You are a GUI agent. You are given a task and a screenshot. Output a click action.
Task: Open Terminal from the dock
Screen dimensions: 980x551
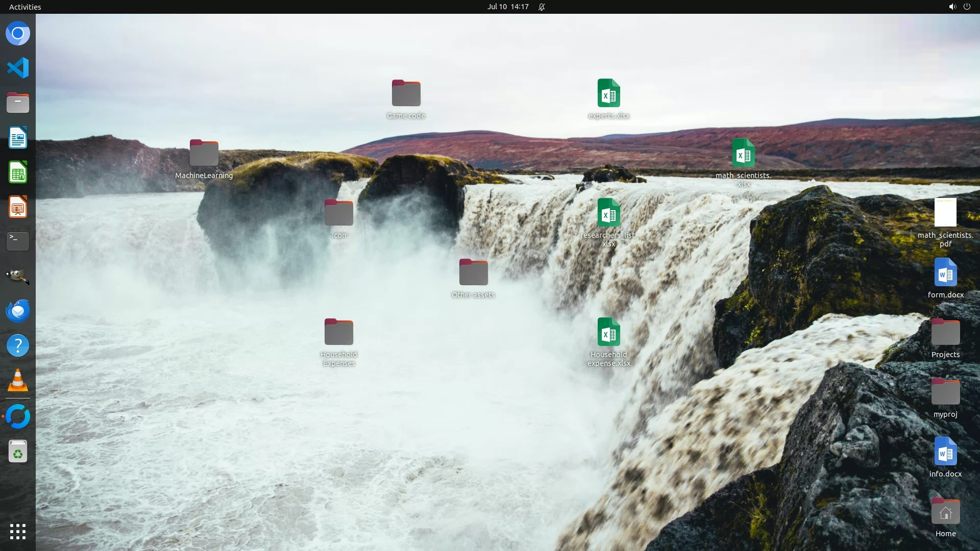(x=18, y=241)
